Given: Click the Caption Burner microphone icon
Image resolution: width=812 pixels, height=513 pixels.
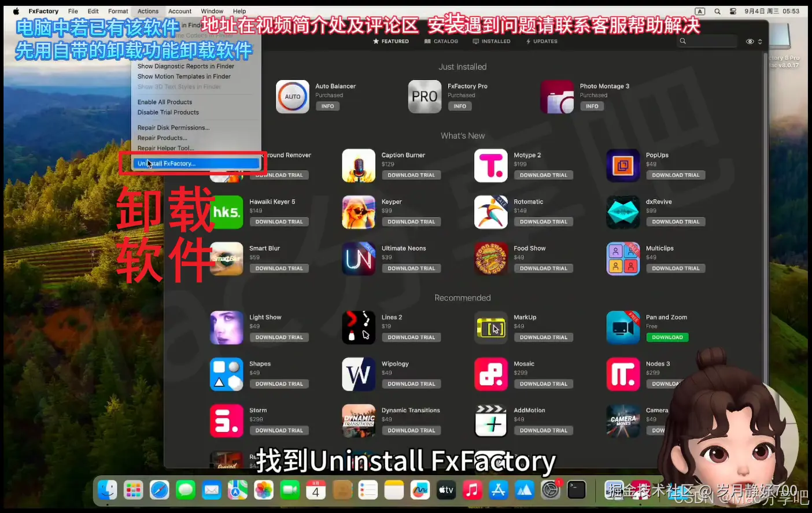Looking at the screenshot, I should (x=359, y=165).
